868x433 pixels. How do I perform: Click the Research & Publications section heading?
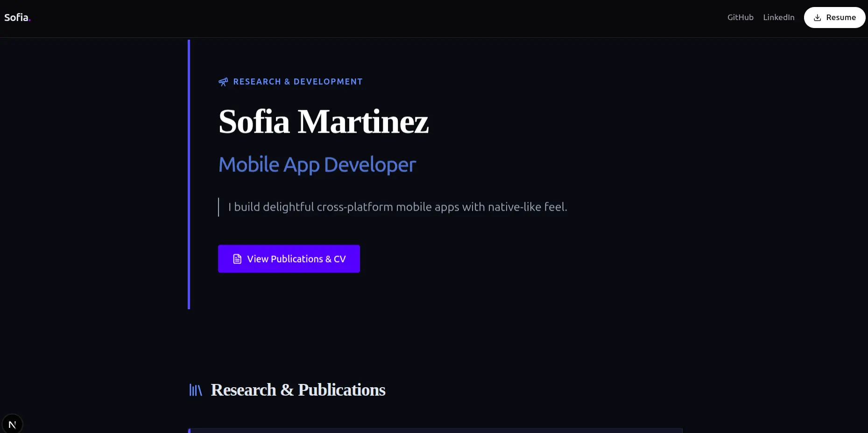pos(298,390)
